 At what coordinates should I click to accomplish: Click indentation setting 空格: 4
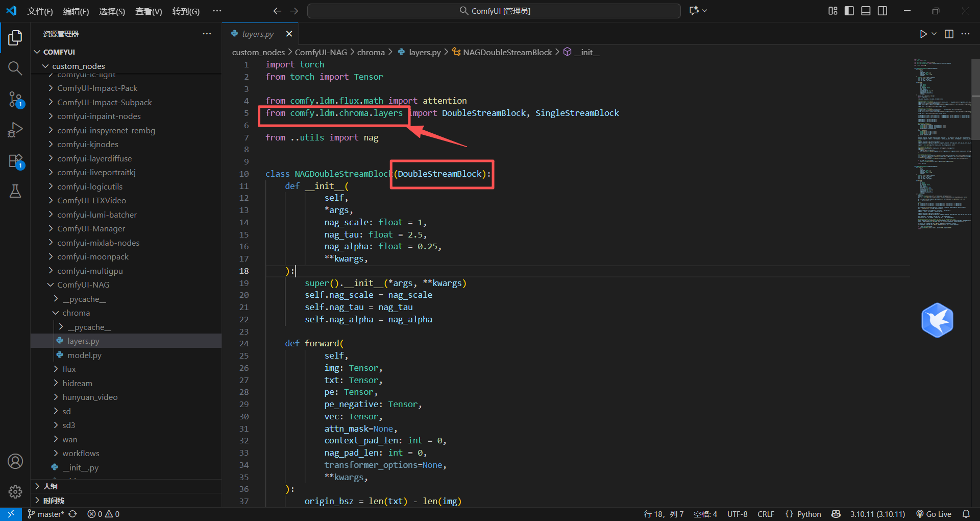[x=705, y=514]
